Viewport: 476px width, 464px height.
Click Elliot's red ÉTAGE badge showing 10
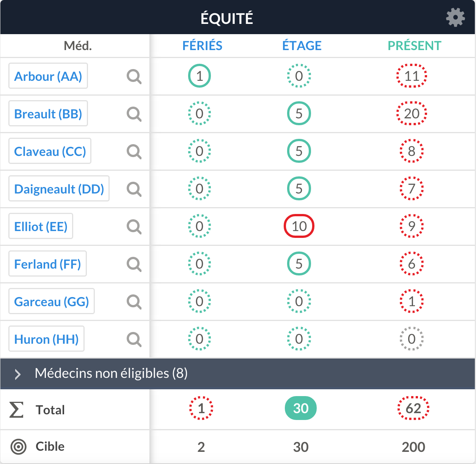(x=299, y=226)
